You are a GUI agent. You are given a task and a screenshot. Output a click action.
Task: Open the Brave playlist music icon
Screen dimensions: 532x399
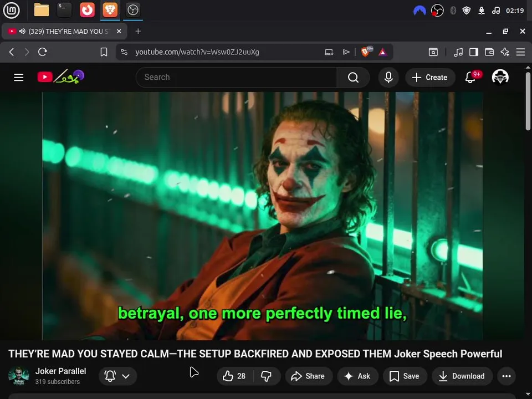click(458, 52)
